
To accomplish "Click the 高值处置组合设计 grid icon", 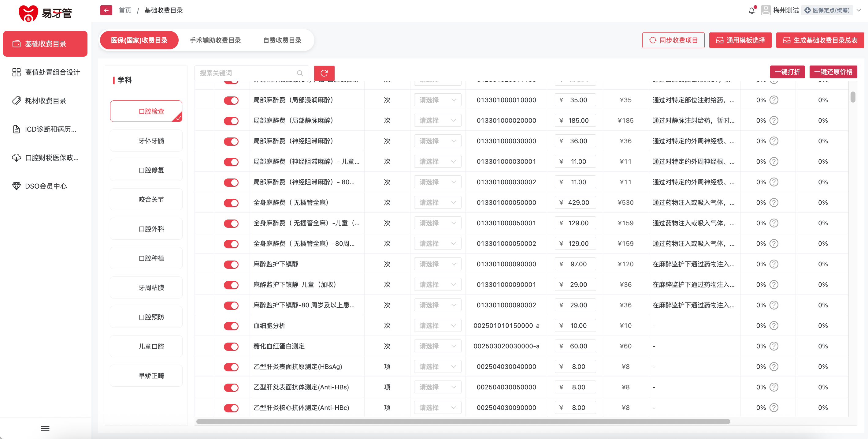I will (x=16, y=72).
